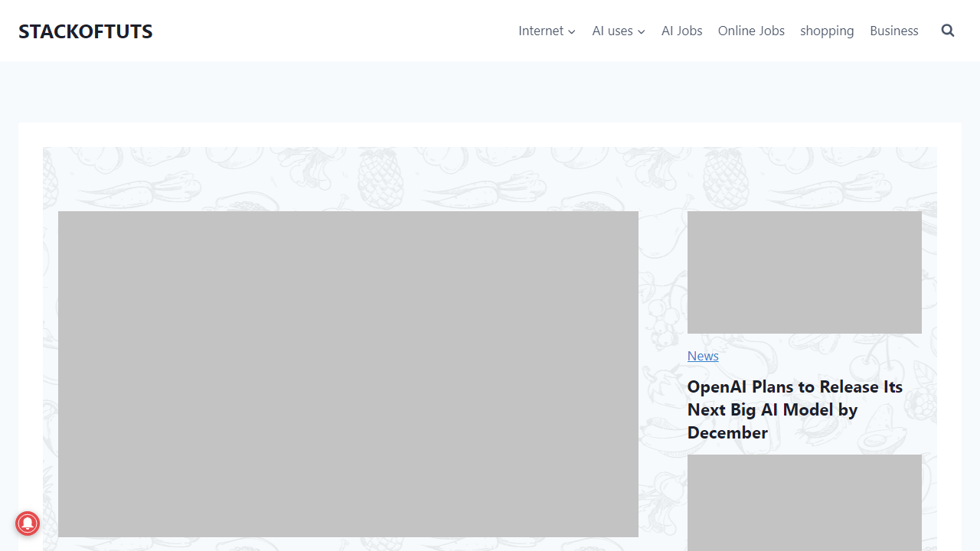
Task: Navigate to the Online Jobs section
Action: (751, 31)
